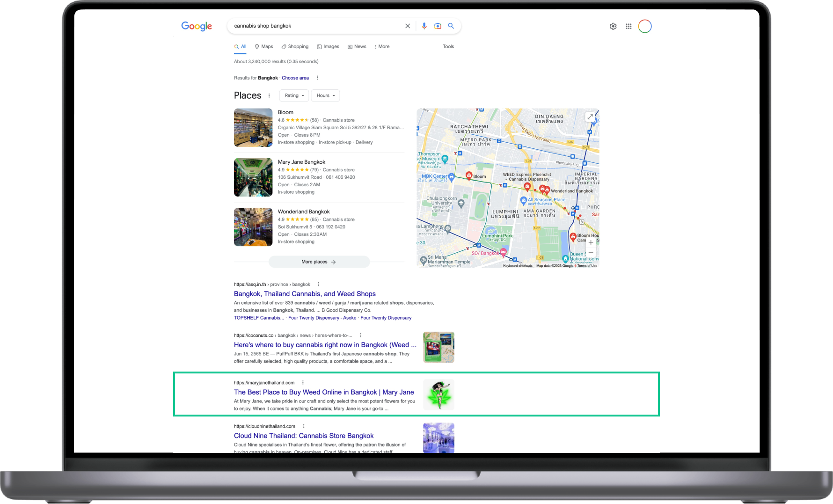This screenshot has width=833, height=504.
Task: Switch to the Maps tab
Action: click(x=264, y=46)
